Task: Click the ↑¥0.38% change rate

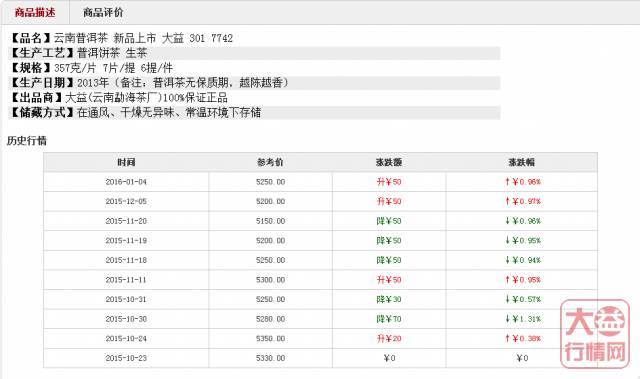Action: (522, 339)
